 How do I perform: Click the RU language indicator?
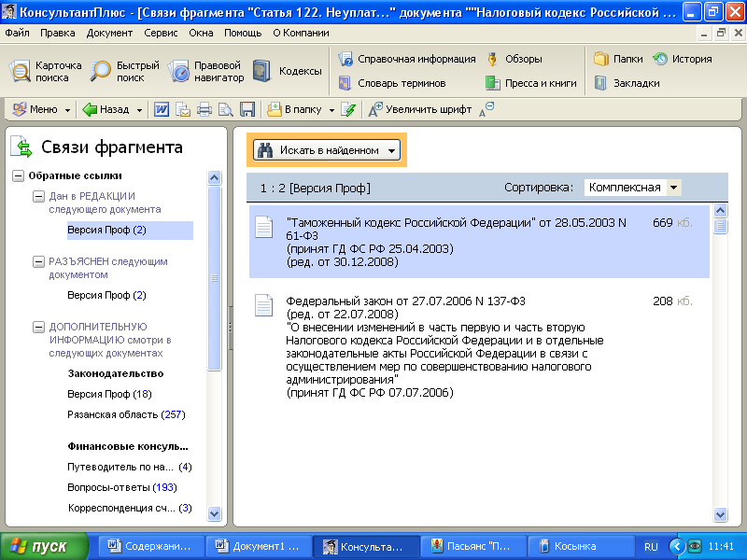(x=651, y=547)
